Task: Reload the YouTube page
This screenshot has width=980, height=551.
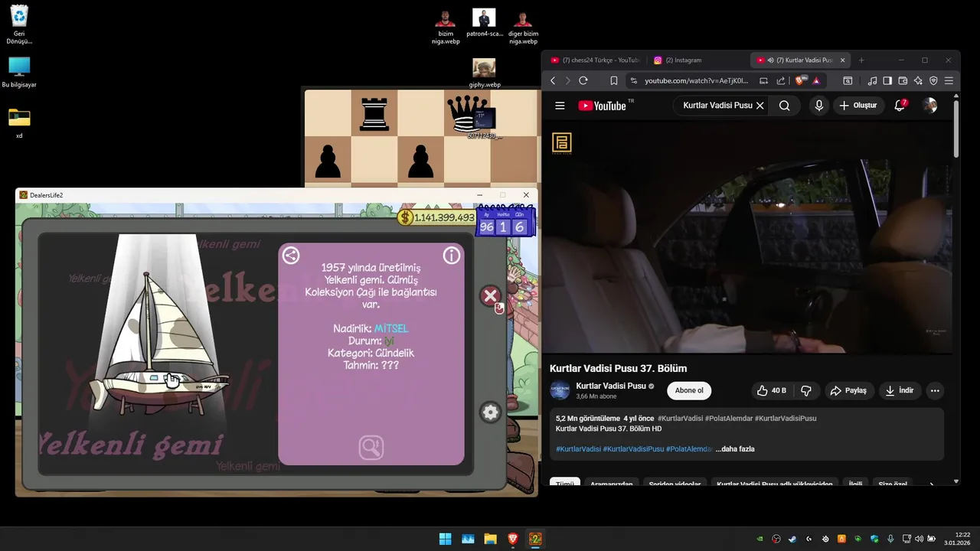Action: point(583,80)
